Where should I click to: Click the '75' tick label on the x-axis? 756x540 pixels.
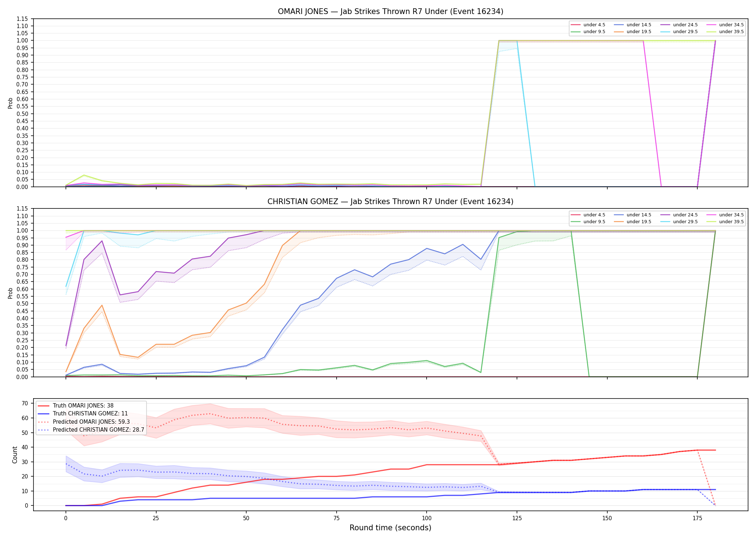pyautogui.click(x=336, y=518)
